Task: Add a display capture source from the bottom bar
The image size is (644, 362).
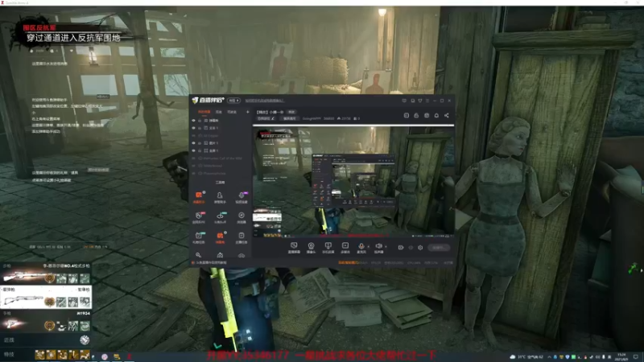Action: pos(294,248)
